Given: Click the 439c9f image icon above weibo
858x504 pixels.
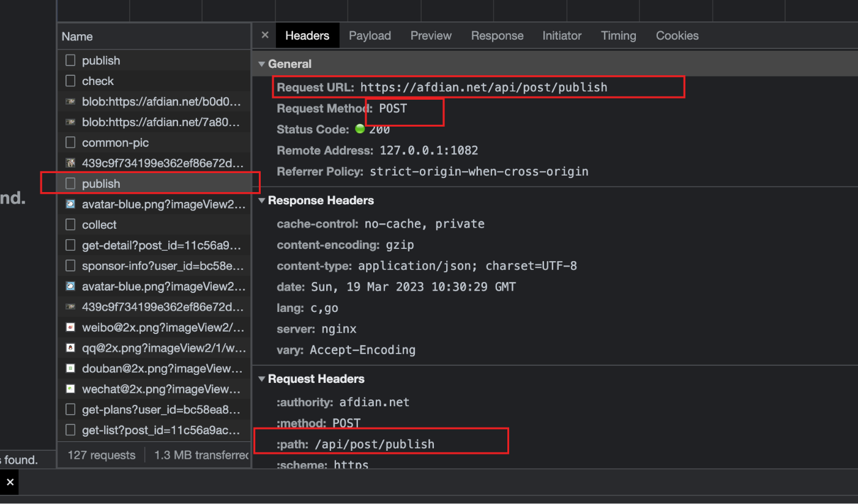Looking at the screenshot, I should pos(70,307).
